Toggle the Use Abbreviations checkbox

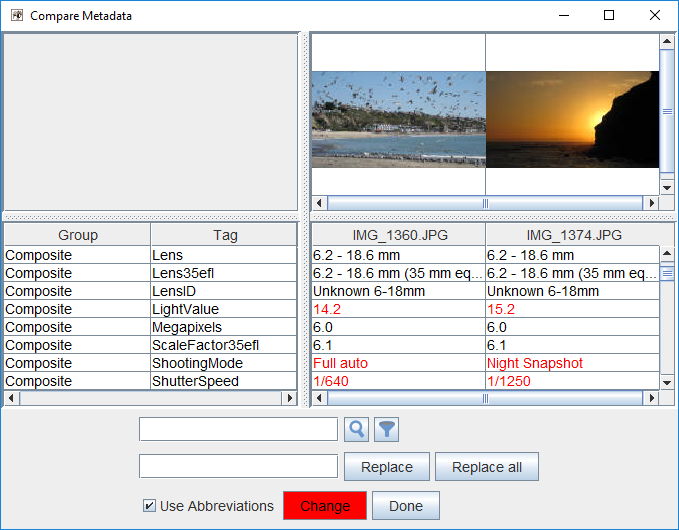point(149,505)
